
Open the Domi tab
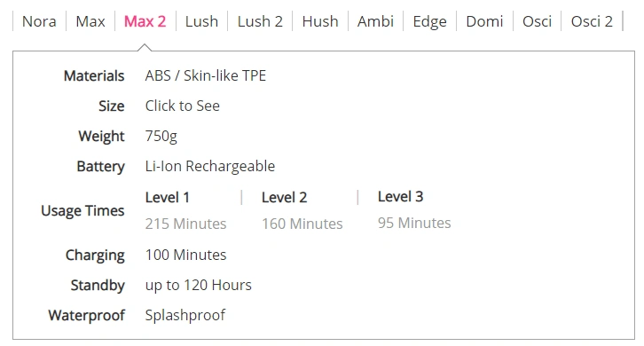point(484,21)
